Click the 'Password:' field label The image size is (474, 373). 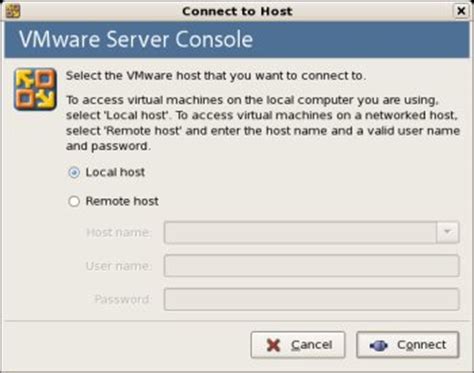[123, 299]
